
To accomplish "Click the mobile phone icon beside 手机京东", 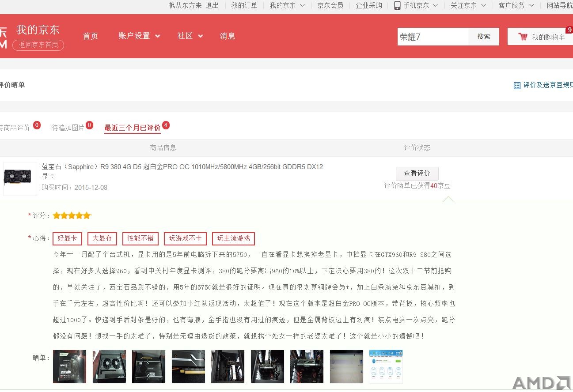I will click(397, 5).
